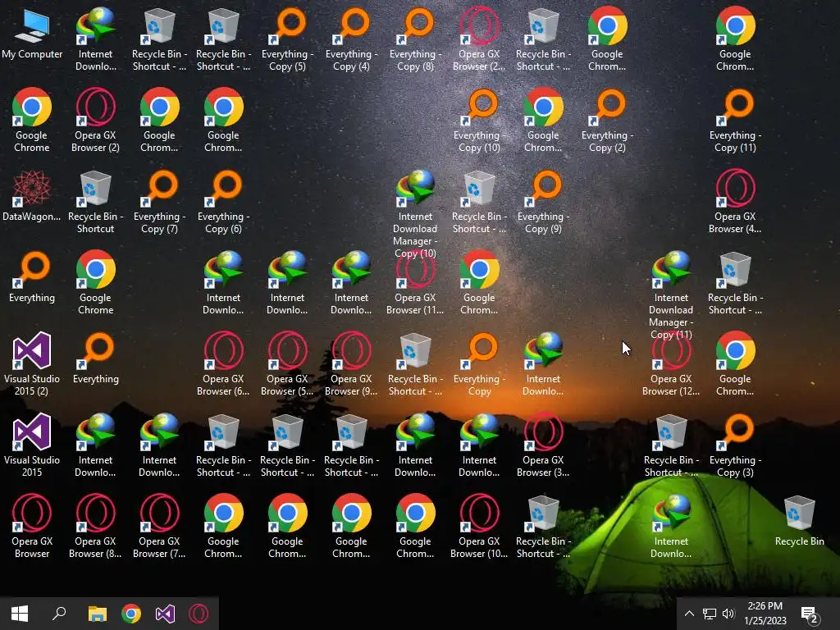This screenshot has width=840, height=630.
Task: Open taskbar search magnifier
Action: [59, 614]
